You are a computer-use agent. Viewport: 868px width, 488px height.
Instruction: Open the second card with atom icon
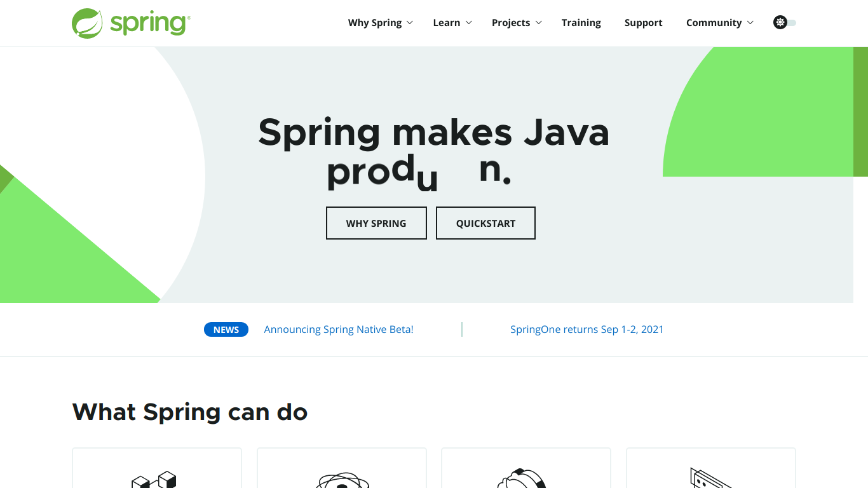(x=342, y=468)
